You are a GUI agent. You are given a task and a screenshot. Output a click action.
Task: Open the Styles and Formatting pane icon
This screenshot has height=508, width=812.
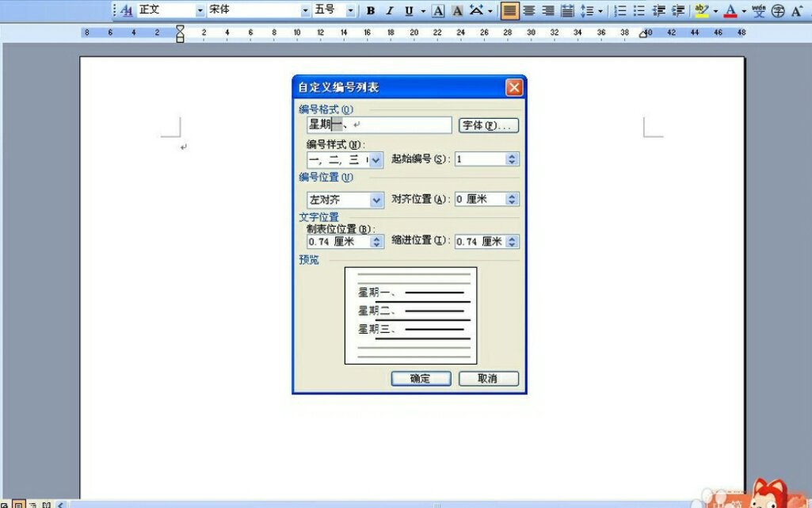pos(126,10)
